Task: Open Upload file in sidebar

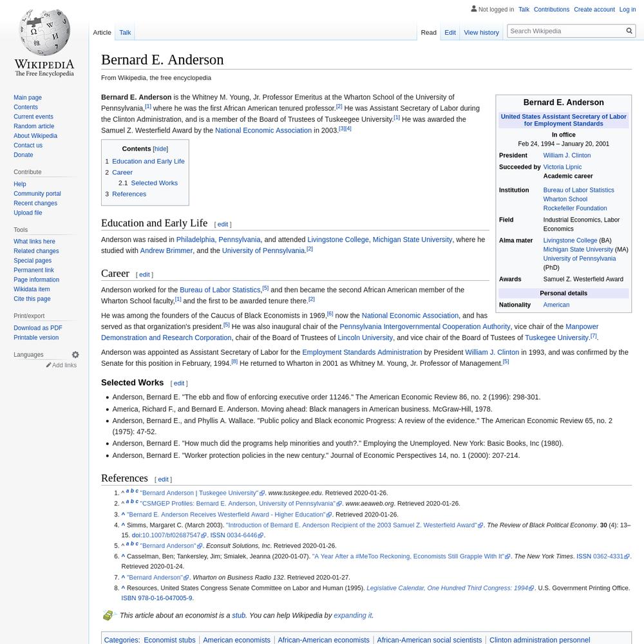Action: point(28,213)
